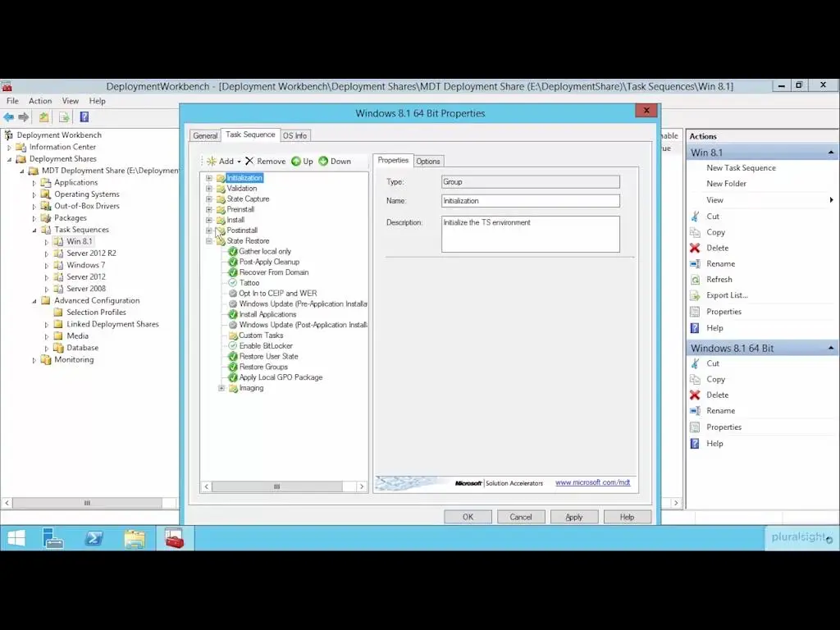Click red Delete icon under Win 8.1 actions
The height and width of the screenshot is (630, 840).
pos(695,248)
